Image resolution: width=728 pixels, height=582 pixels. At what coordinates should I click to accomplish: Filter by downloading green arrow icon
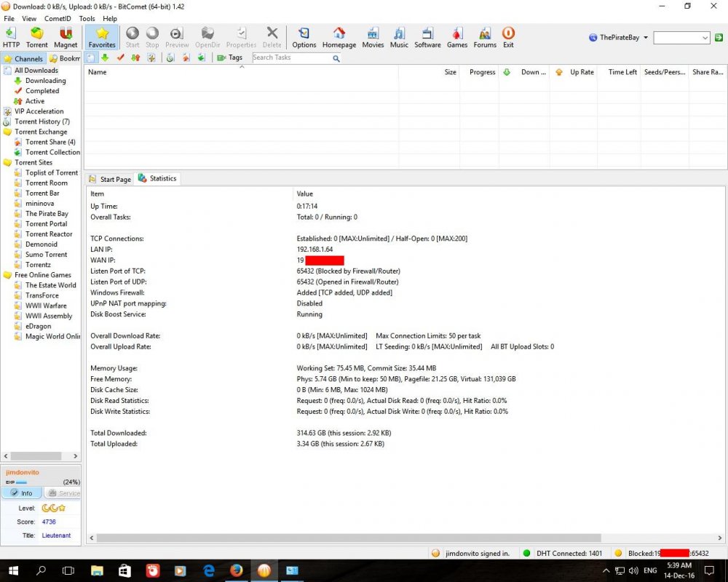tap(105, 57)
